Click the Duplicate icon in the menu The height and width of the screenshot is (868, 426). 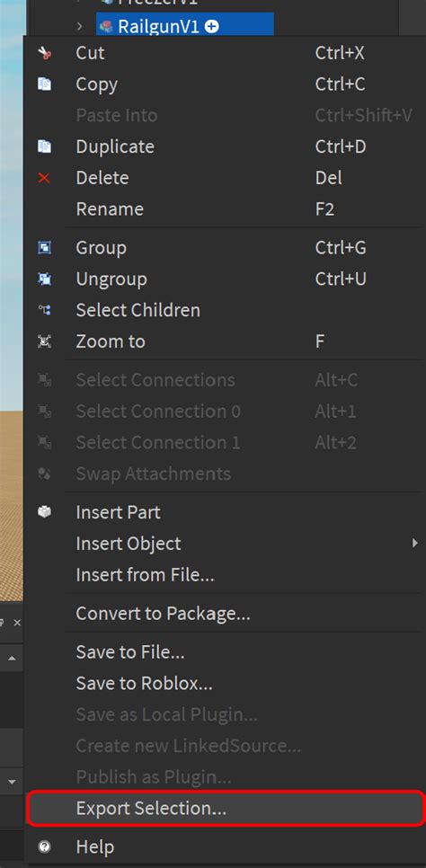[x=44, y=146]
